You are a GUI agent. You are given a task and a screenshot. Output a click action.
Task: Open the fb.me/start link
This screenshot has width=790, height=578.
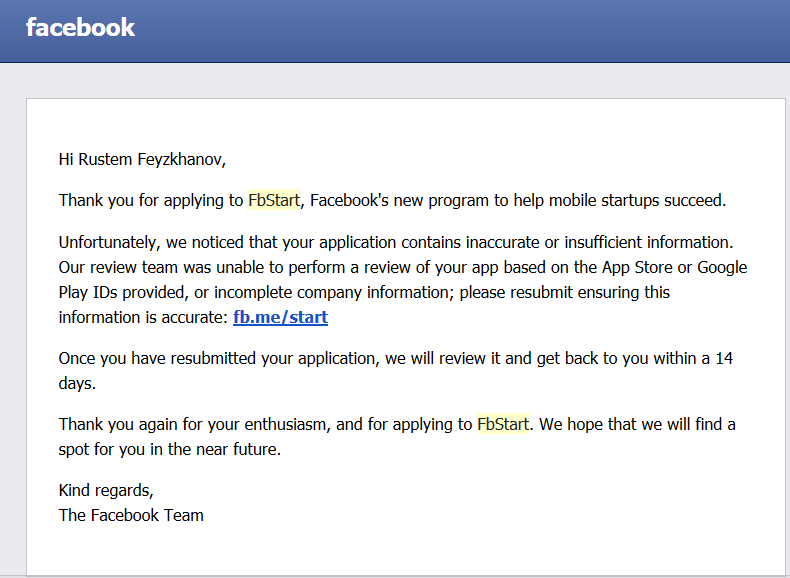tap(281, 317)
